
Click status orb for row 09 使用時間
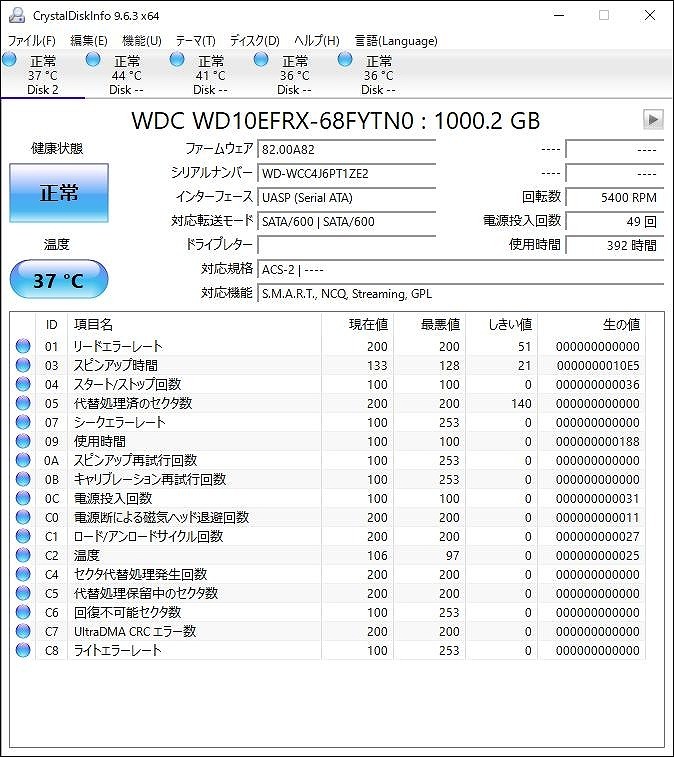point(23,441)
